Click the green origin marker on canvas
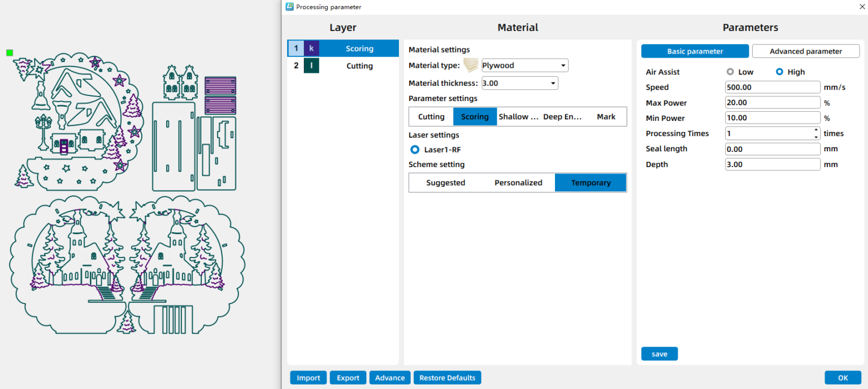Screen dimensions: 868x389 coord(10,53)
